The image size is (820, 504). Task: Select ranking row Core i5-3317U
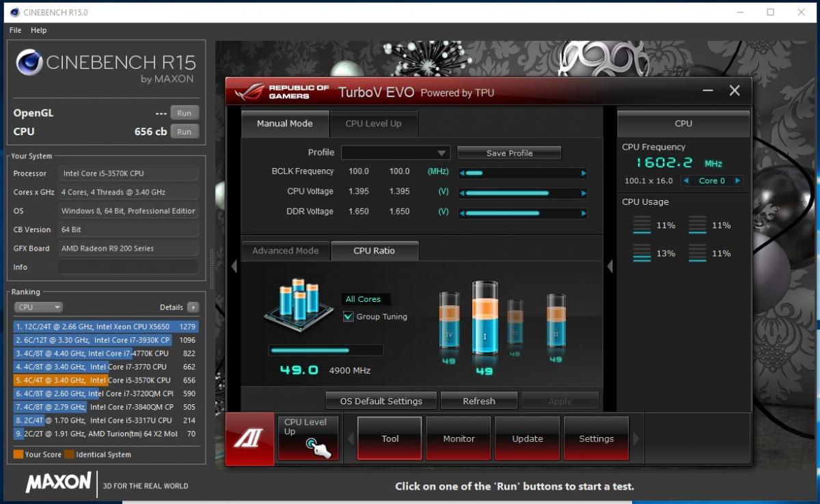[106, 420]
